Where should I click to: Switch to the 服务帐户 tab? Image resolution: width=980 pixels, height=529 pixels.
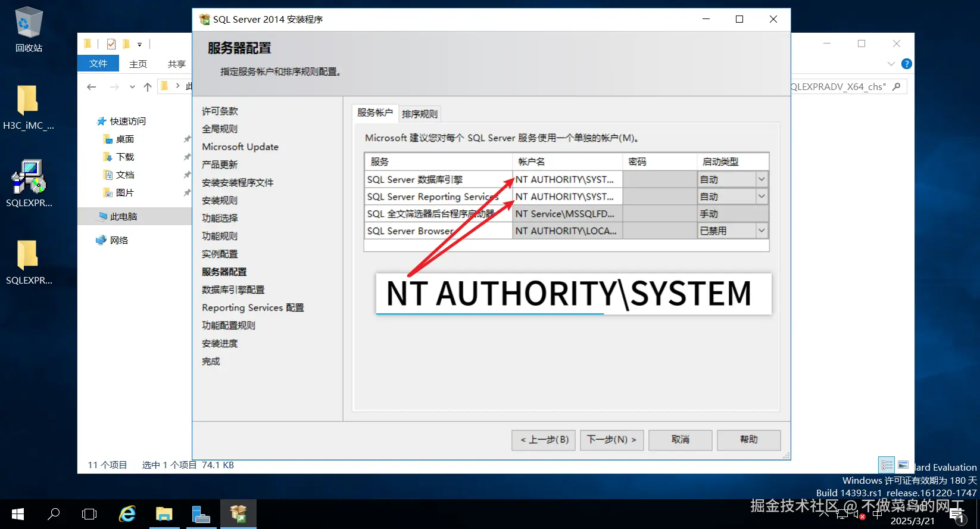click(x=375, y=113)
